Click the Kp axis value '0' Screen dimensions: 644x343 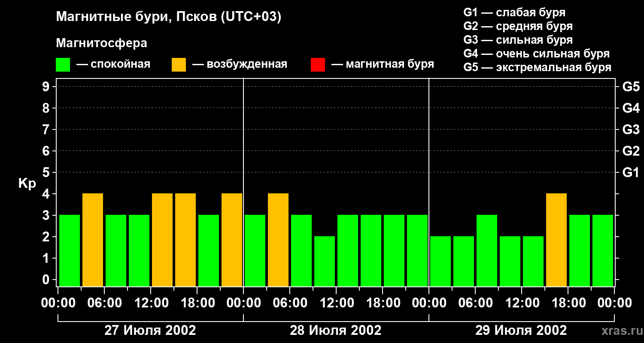(47, 280)
